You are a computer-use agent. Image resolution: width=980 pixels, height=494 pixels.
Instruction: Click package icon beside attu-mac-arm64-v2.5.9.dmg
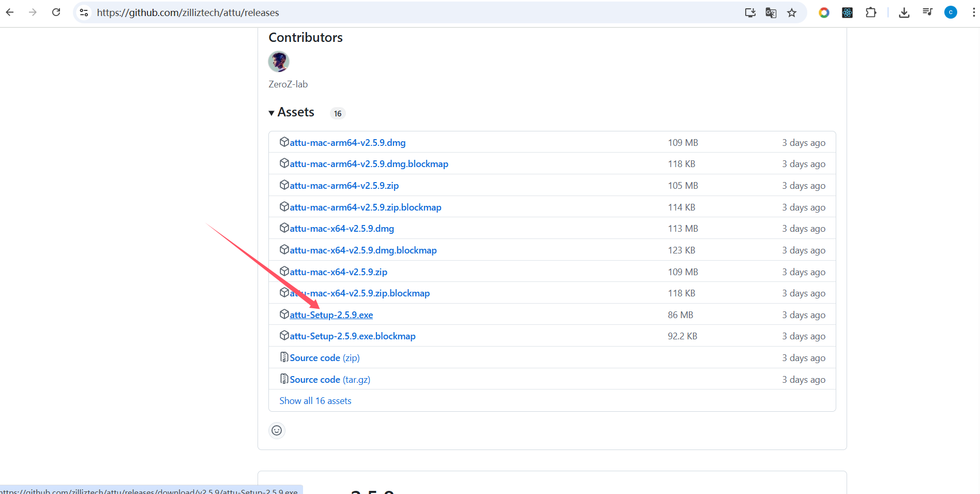(x=284, y=142)
